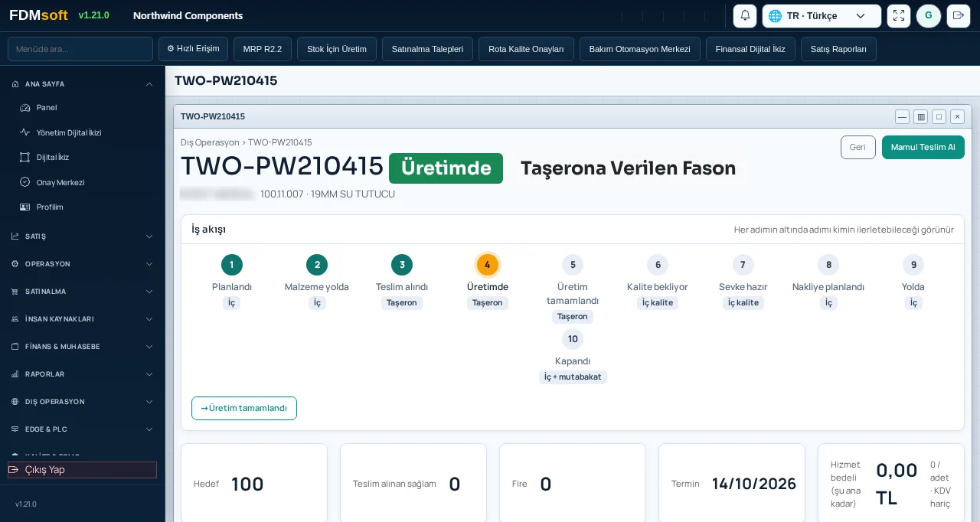This screenshot has height=522, width=980.
Task: Click the Üretim tamamlandı button
Action: (x=244, y=408)
